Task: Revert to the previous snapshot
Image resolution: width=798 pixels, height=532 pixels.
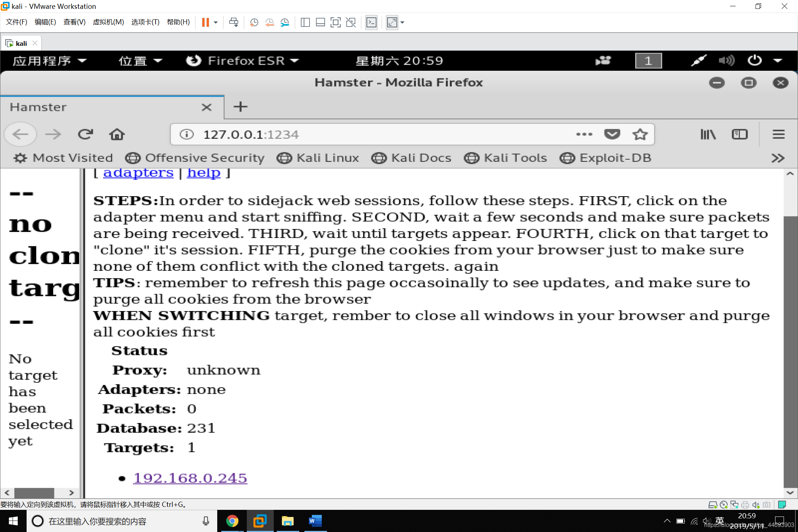Action: coord(269,23)
